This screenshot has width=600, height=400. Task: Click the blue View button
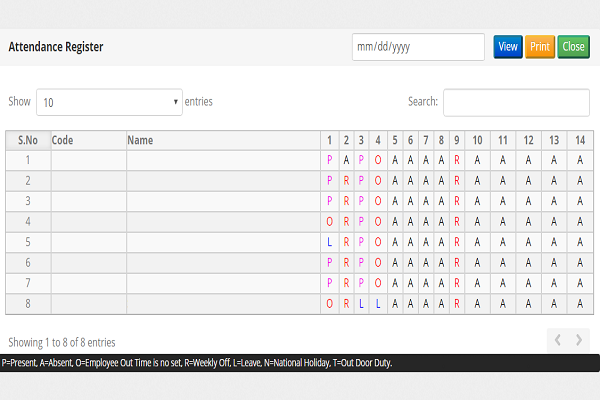[x=508, y=47]
